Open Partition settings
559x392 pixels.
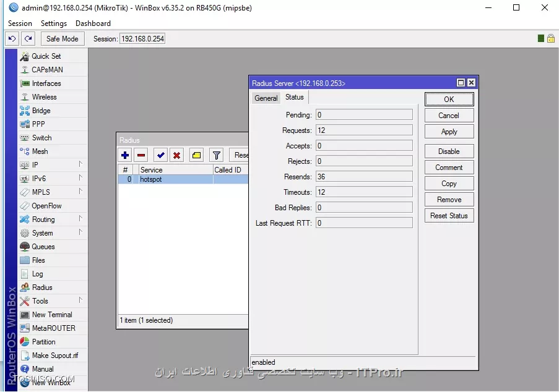tap(52, 342)
